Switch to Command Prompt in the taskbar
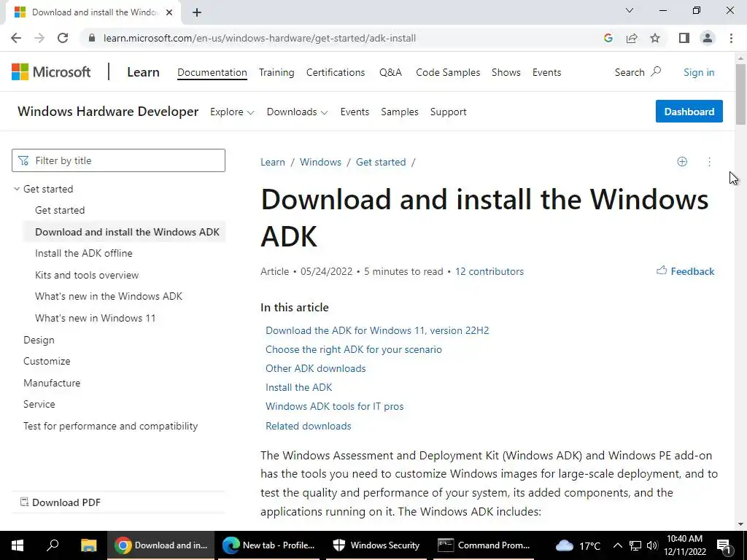This screenshot has height=560, width=747. click(484, 545)
